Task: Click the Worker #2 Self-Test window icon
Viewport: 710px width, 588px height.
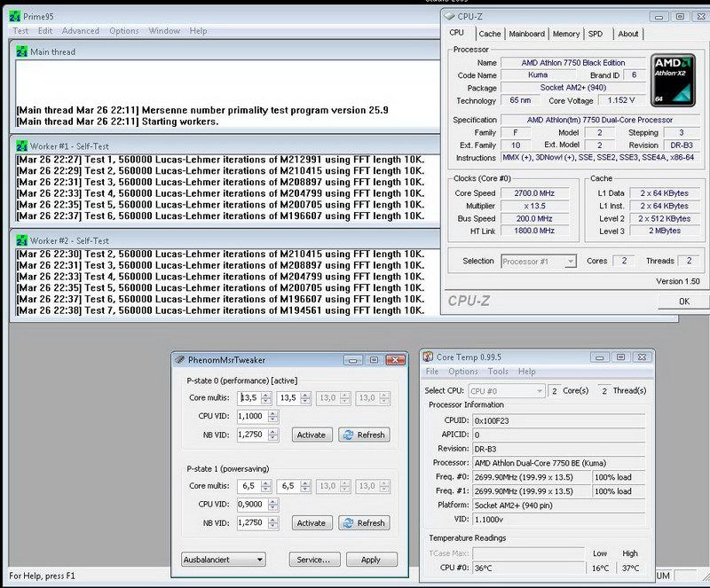Action: pos(21,240)
